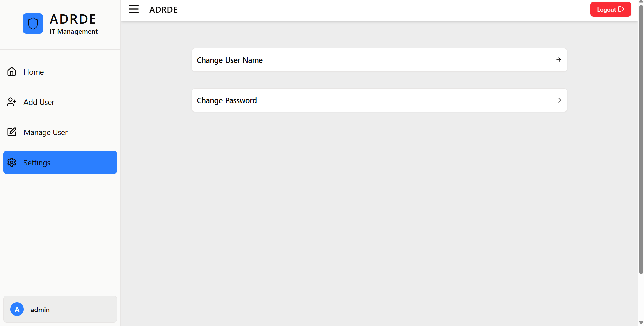Click the Home house icon in sidebar
Screen dimensions: 644x326
point(12,72)
